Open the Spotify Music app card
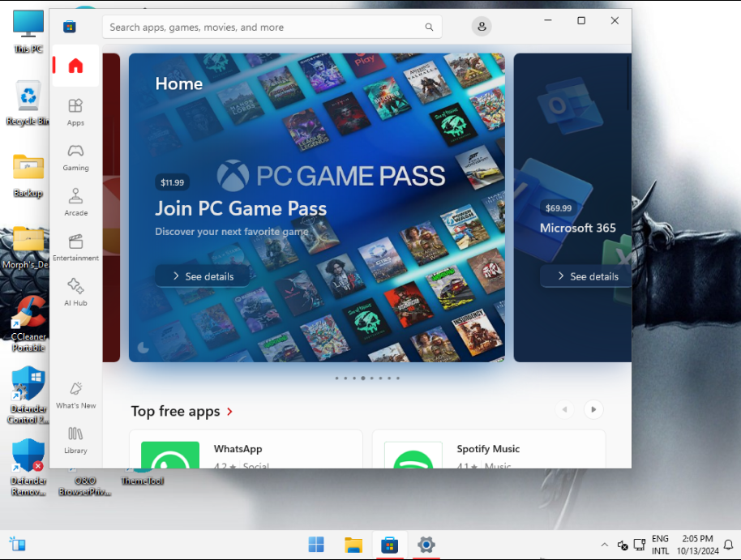 click(489, 449)
